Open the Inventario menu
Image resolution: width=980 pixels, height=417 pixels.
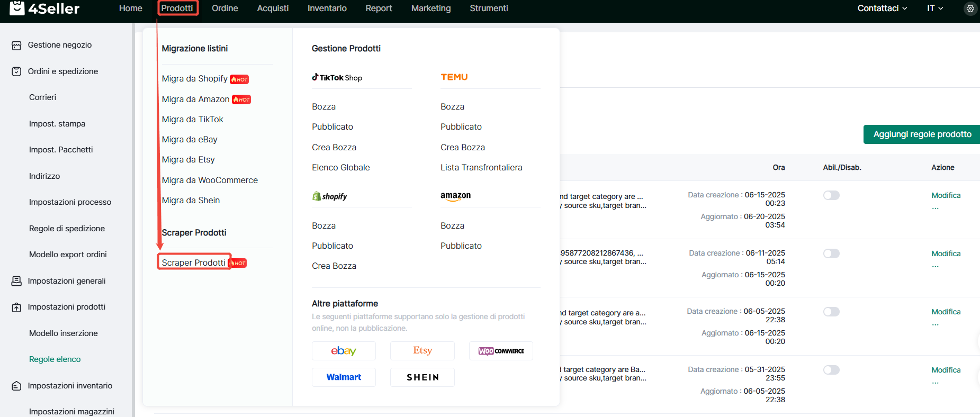327,8
